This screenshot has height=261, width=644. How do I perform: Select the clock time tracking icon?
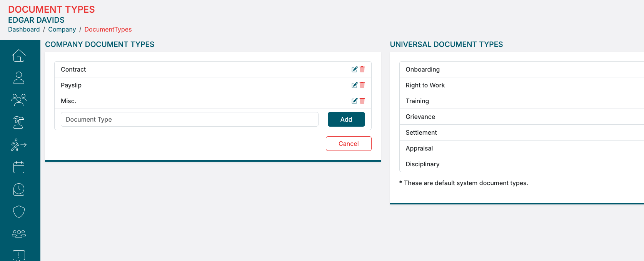coord(19,189)
